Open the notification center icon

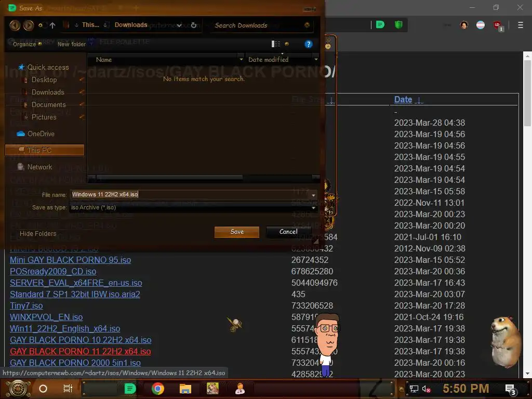[x=510, y=389]
